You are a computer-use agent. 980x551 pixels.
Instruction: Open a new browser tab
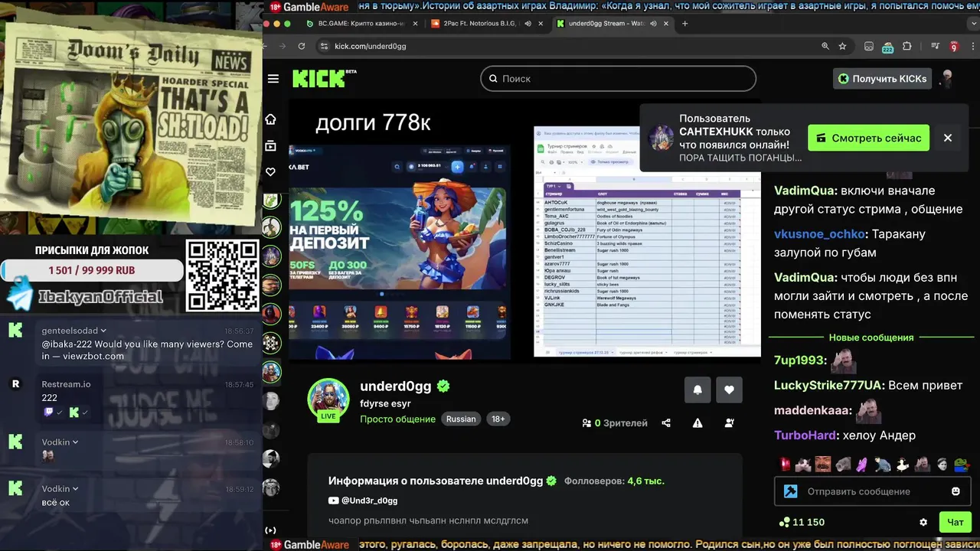point(684,24)
